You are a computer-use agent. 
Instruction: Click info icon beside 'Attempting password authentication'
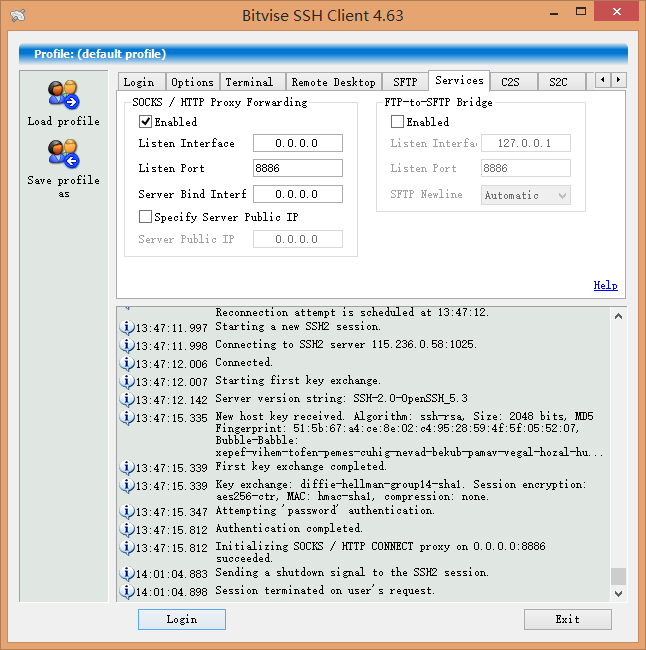127,512
